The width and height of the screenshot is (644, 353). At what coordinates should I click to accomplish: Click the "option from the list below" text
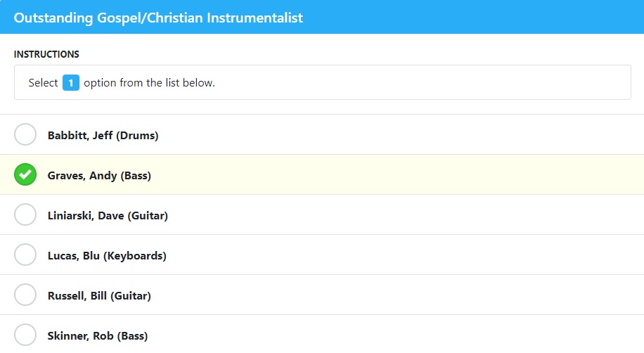pos(149,82)
